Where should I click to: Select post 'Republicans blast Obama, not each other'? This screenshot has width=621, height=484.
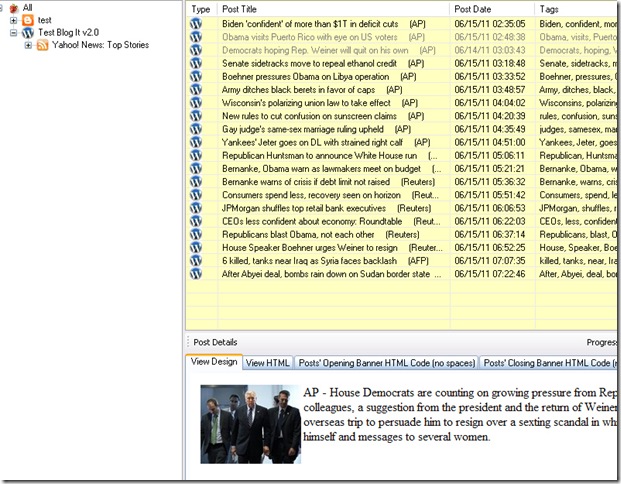[x=320, y=234]
